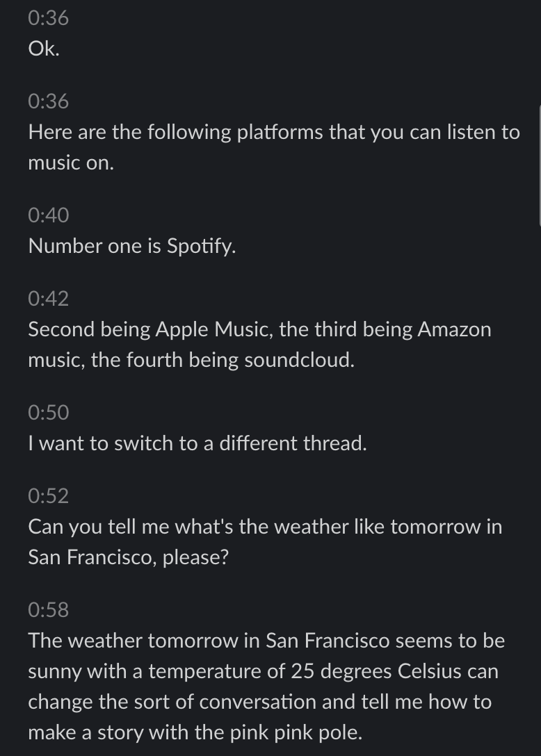The width and height of the screenshot is (541, 756).
Task: Seek to the 0:50 timestamp
Action: (x=48, y=413)
